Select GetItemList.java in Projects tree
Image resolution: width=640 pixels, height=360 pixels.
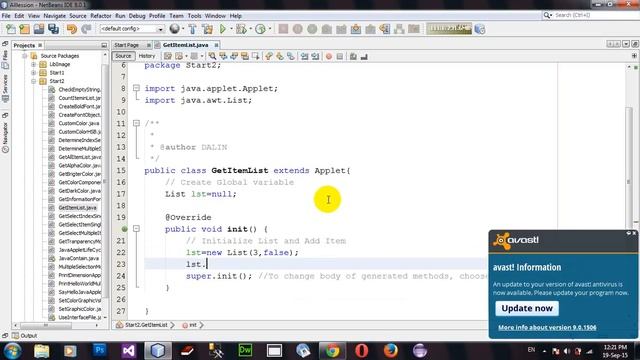click(77, 208)
